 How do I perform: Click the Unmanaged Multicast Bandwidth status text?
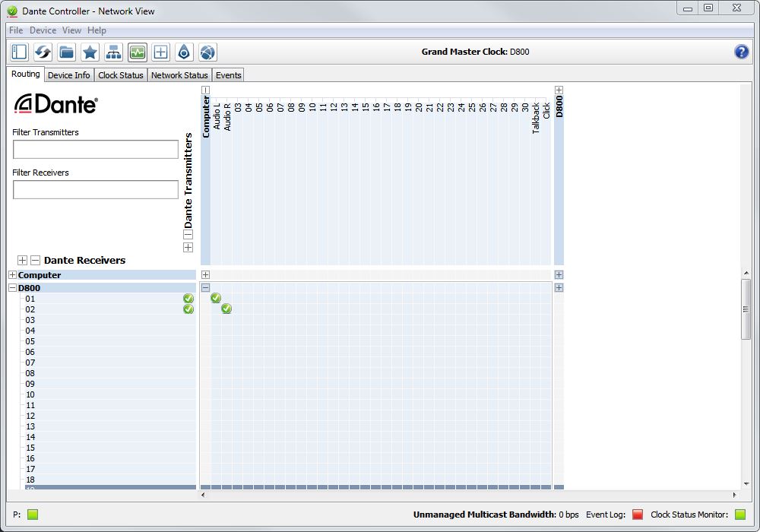tap(496, 515)
